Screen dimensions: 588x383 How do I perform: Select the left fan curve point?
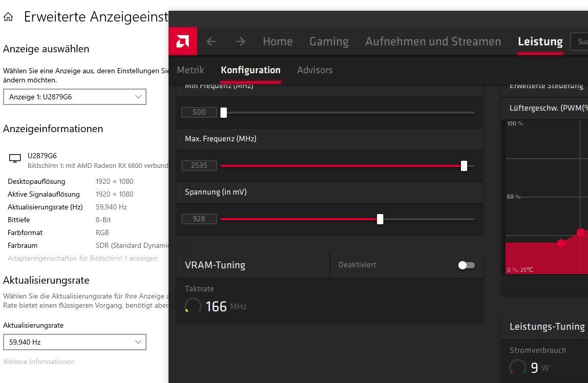(561, 243)
